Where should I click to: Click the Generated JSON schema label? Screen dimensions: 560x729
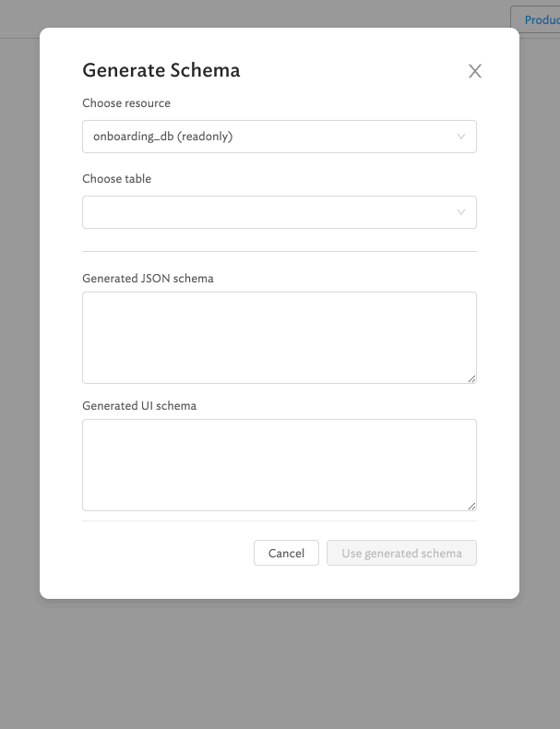(148, 278)
